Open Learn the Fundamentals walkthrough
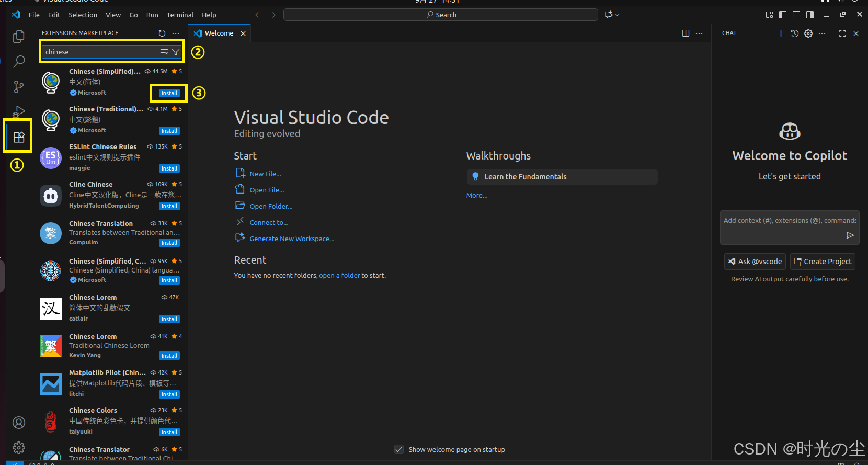Screen dimensions: 868x465 [562, 177]
